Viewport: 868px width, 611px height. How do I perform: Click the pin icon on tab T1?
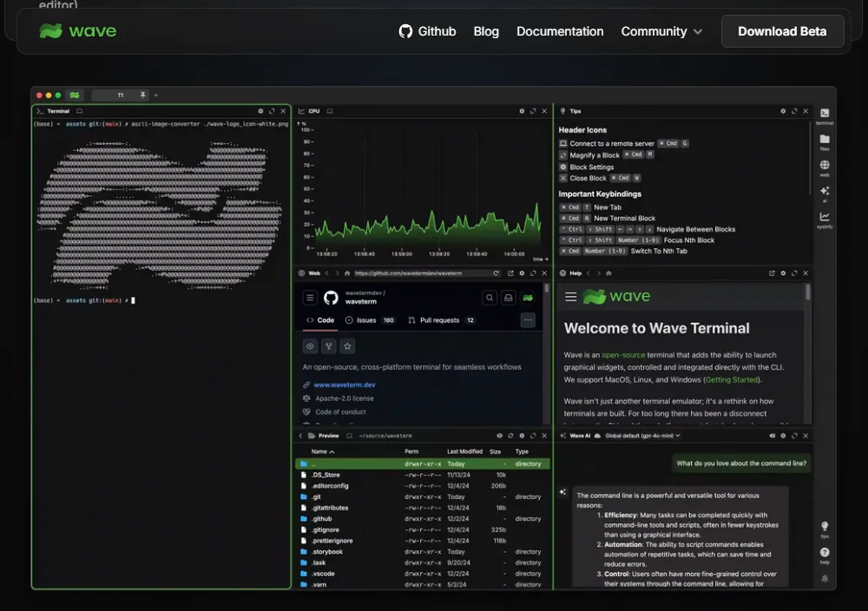point(143,95)
